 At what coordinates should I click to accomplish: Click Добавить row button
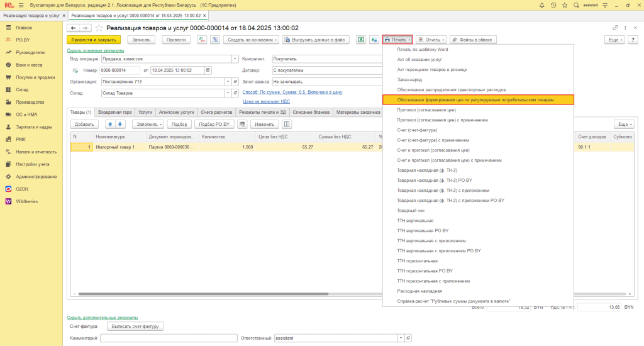click(84, 124)
